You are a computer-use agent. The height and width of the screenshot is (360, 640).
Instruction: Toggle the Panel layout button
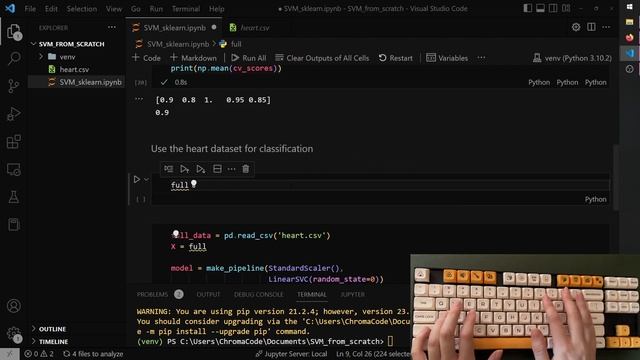pos(540,8)
